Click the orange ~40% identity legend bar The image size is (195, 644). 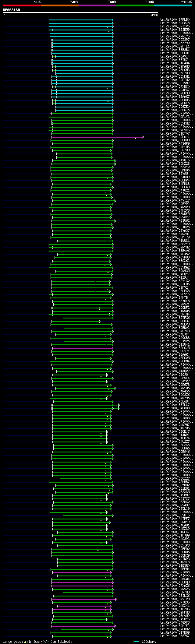[60, 5]
